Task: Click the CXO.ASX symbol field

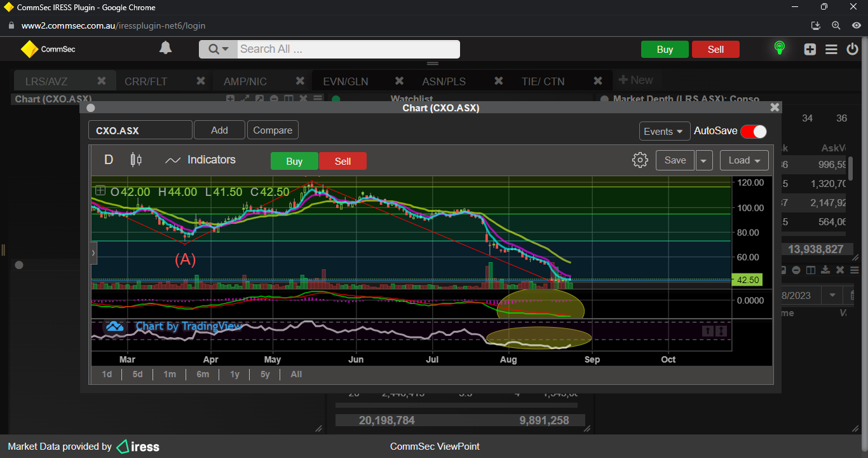Action: coord(140,130)
